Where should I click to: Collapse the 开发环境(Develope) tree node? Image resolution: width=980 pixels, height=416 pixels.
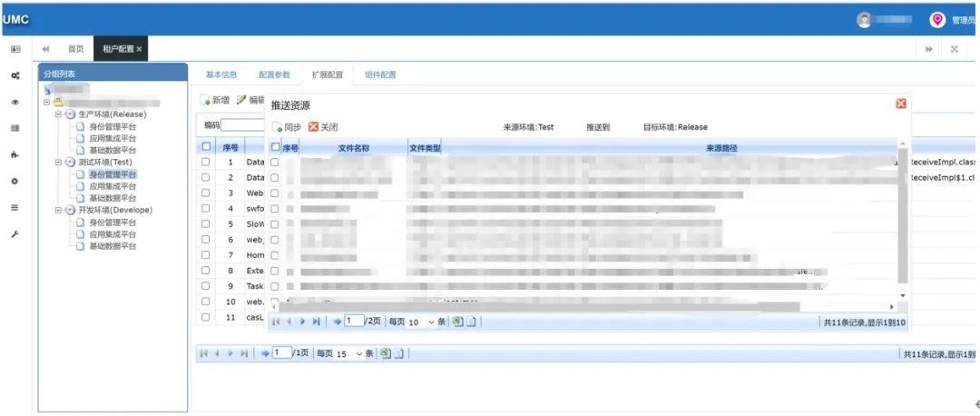[x=58, y=210]
